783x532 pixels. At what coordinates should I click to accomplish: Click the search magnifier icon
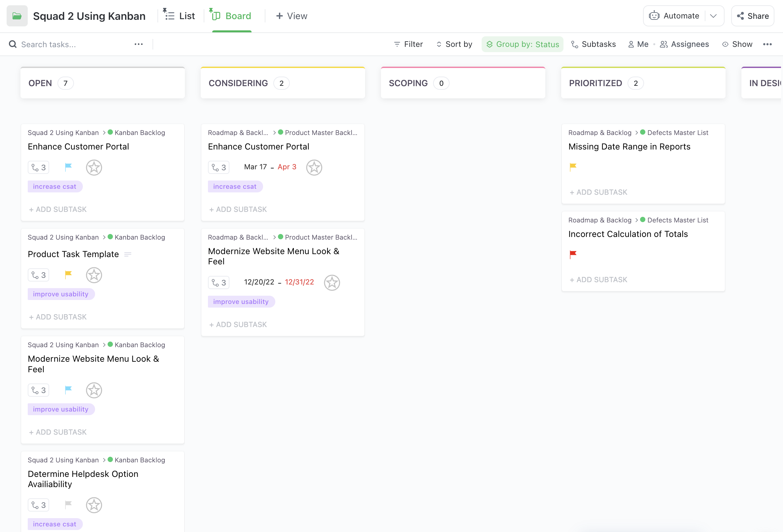click(x=13, y=44)
